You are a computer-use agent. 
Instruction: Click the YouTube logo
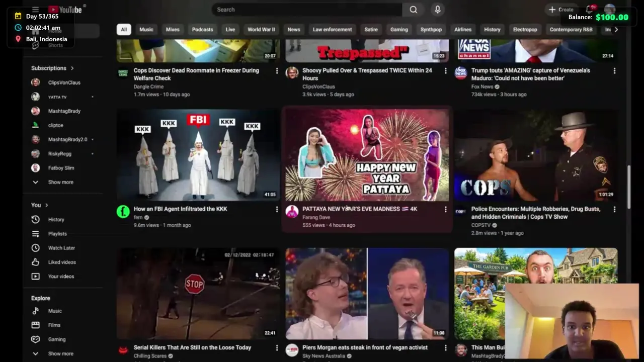point(65,10)
